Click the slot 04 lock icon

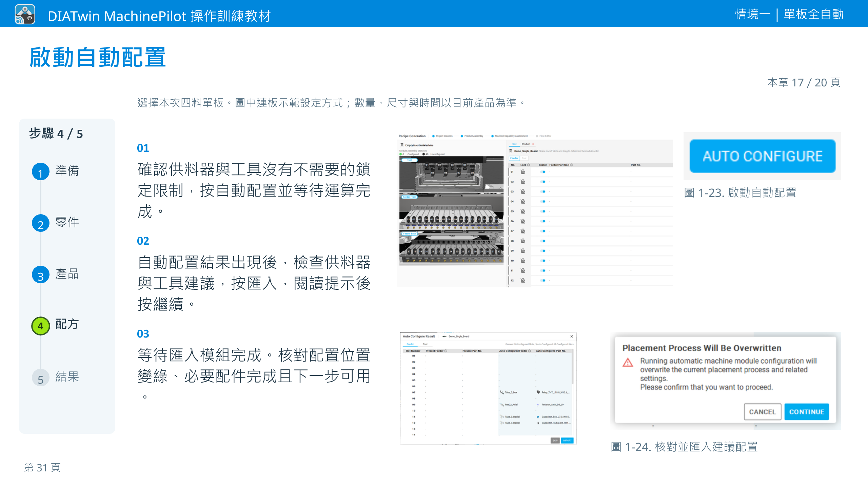coord(523,201)
